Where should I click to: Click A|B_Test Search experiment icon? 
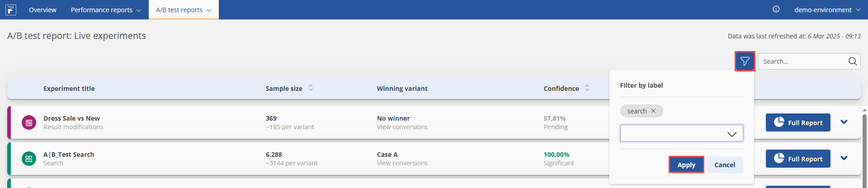[x=29, y=159]
